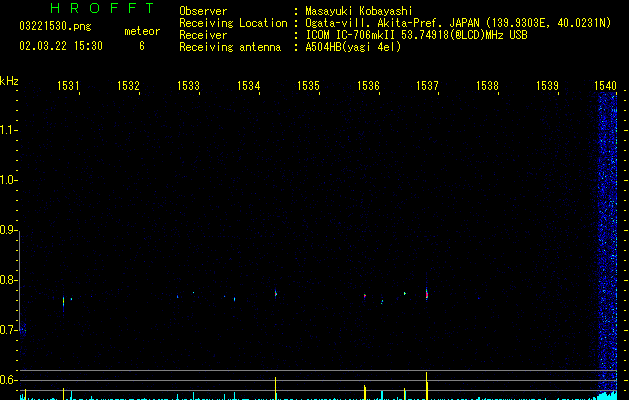Click the 1.0 kHz frequency label
The width and height of the screenshot is (629, 400).
[x=8, y=180]
